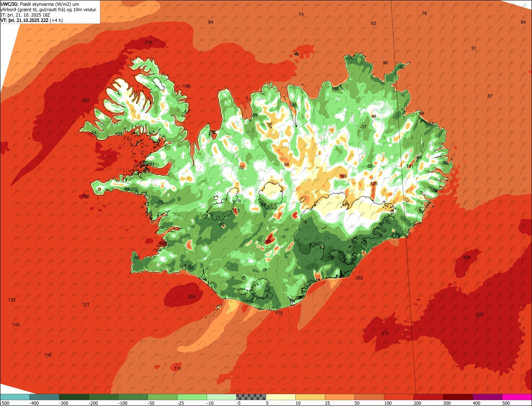
Task: Click the map value '222' in the southeast sea
Action: click(480, 314)
